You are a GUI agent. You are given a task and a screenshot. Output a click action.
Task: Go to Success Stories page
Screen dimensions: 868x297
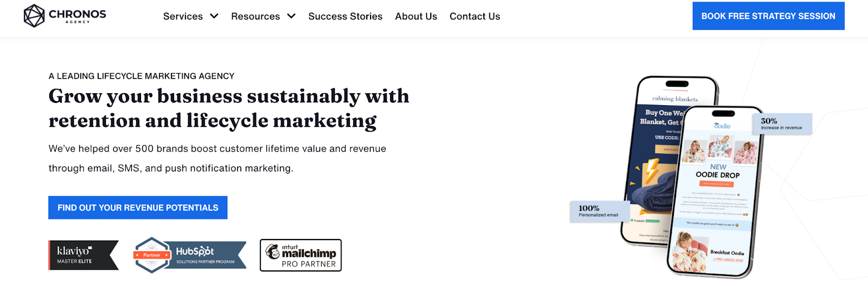point(345,16)
